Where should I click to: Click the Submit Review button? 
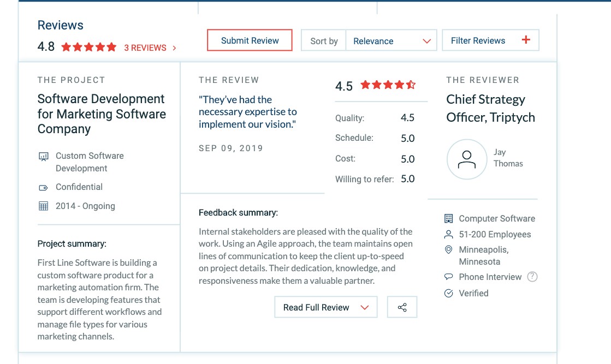(x=250, y=40)
